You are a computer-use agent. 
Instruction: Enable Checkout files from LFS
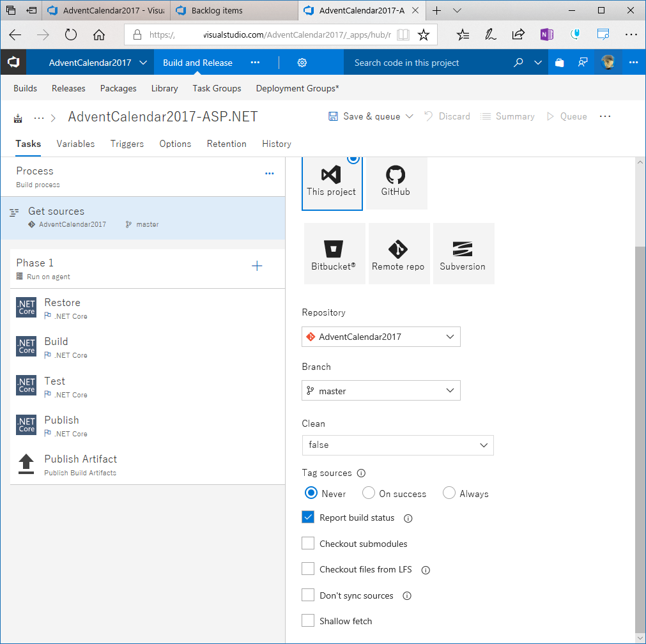point(308,569)
